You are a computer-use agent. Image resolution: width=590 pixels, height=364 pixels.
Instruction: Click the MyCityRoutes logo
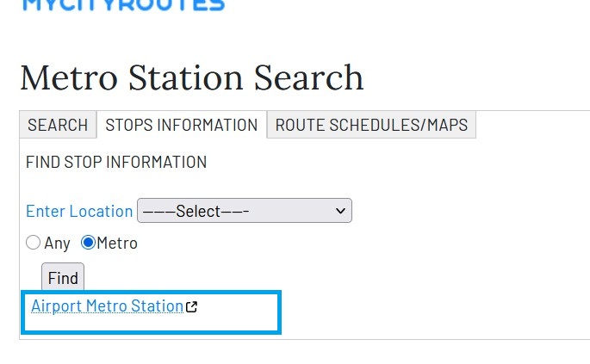(x=122, y=4)
